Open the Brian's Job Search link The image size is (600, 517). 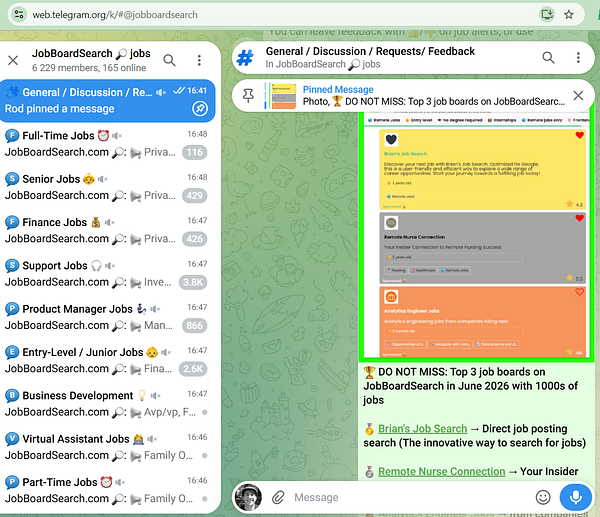(422, 429)
